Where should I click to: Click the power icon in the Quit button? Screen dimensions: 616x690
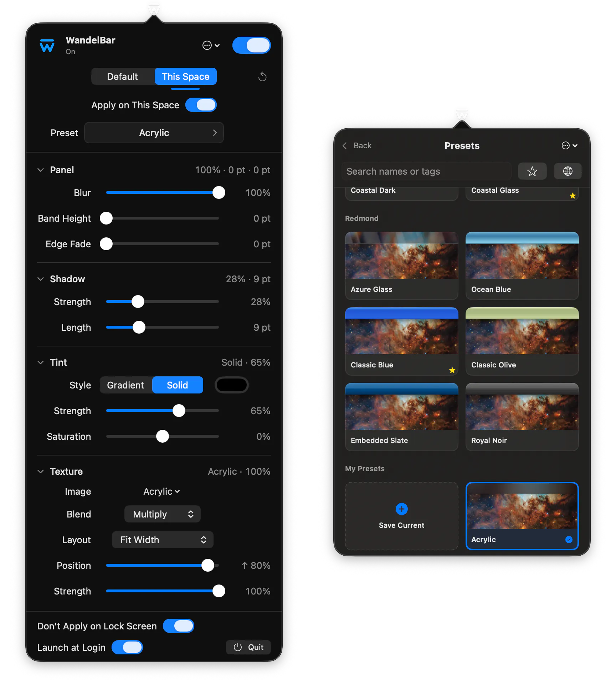238,647
